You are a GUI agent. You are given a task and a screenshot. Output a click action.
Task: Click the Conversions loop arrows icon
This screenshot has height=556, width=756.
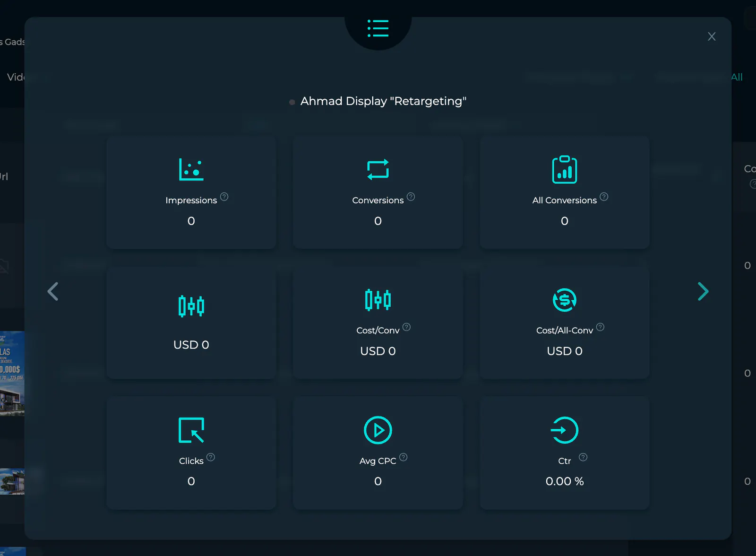click(x=378, y=169)
